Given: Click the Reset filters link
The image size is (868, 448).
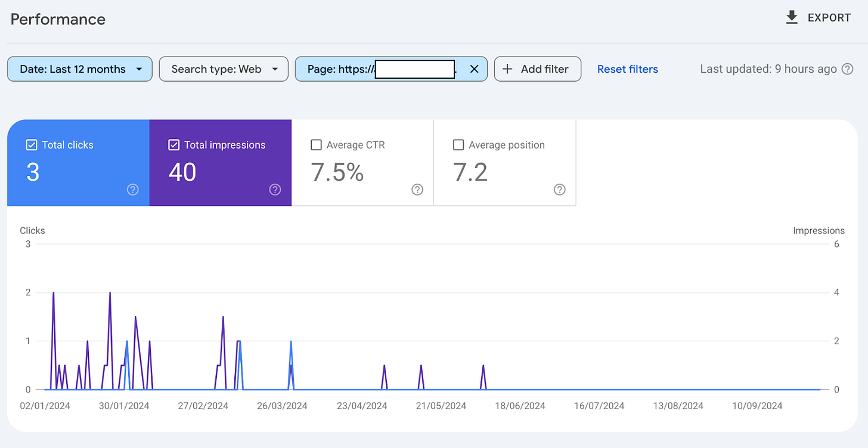Looking at the screenshot, I should pyautogui.click(x=628, y=69).
